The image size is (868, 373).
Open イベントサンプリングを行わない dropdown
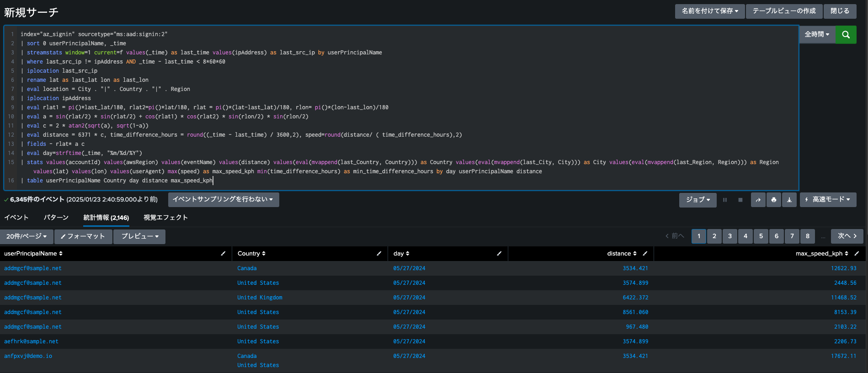224,199
